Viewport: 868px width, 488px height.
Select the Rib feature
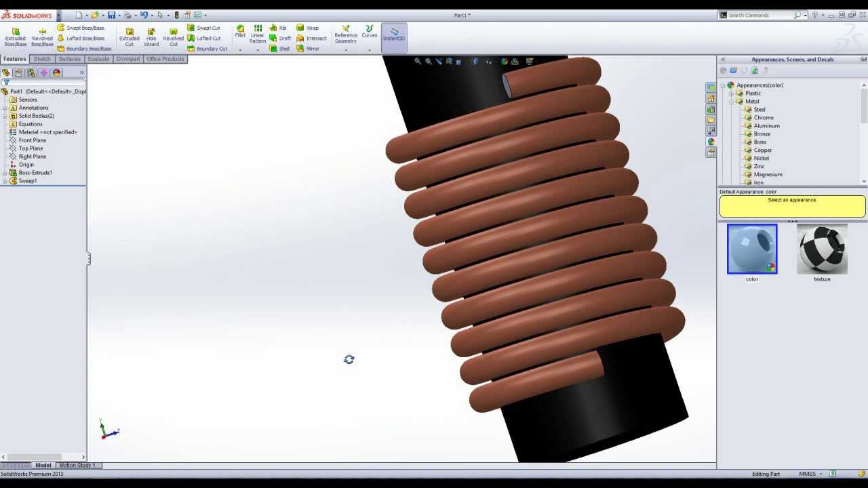click(x=278, y=28)
